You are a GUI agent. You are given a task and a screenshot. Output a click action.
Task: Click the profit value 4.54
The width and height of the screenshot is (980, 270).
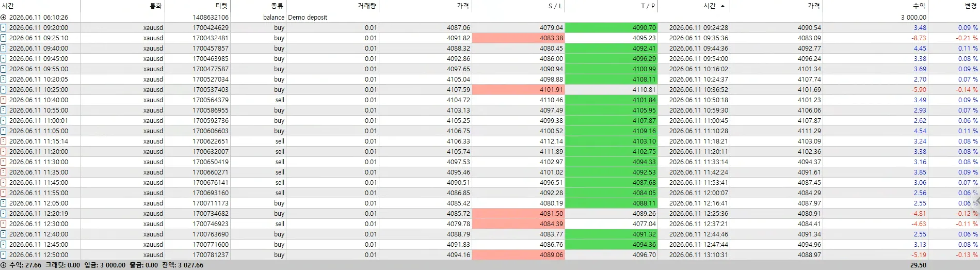tap(920, 131)
